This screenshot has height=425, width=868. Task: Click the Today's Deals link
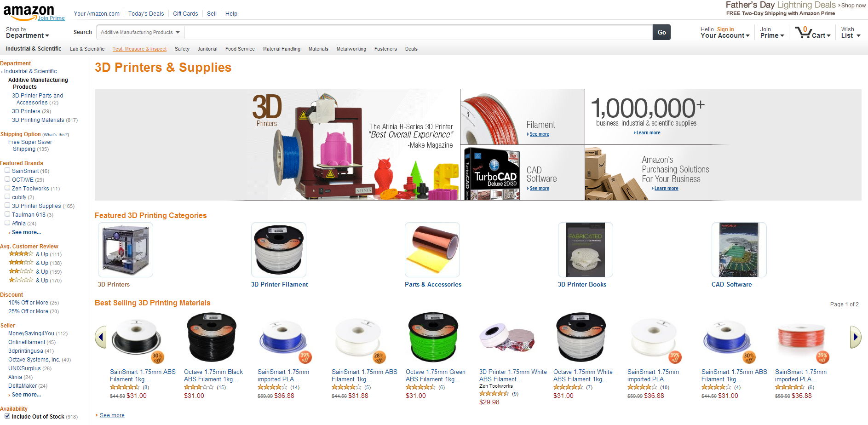[x=146, y=14]
